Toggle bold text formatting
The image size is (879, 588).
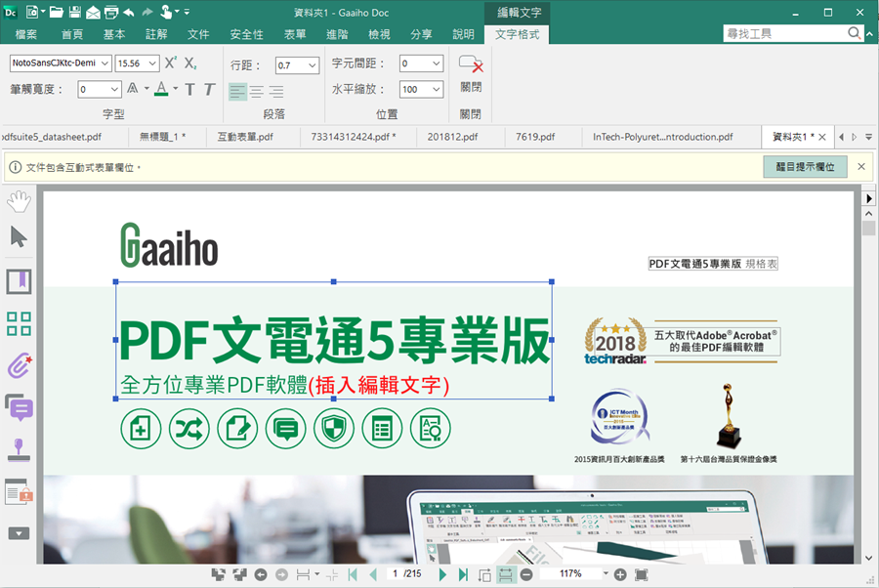pyautogui.click(x=189, y=90)
